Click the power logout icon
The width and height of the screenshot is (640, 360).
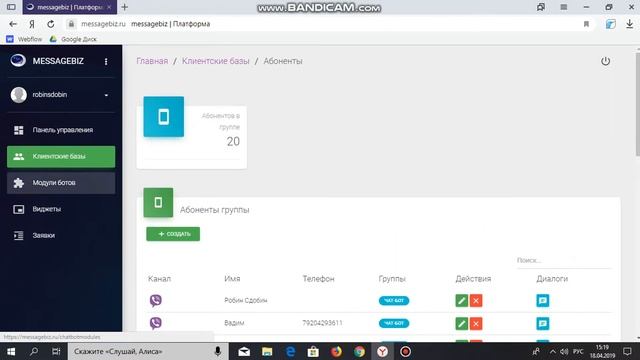[605, 61]
